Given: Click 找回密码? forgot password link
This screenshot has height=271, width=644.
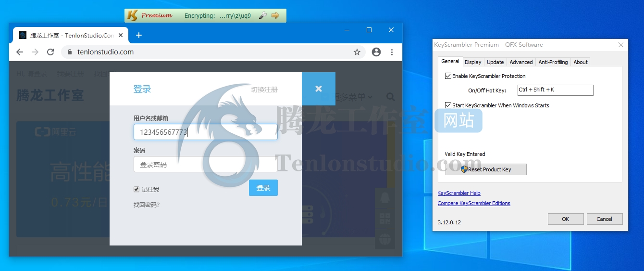Looking at the screenshot, I should [x=147, y=205].
